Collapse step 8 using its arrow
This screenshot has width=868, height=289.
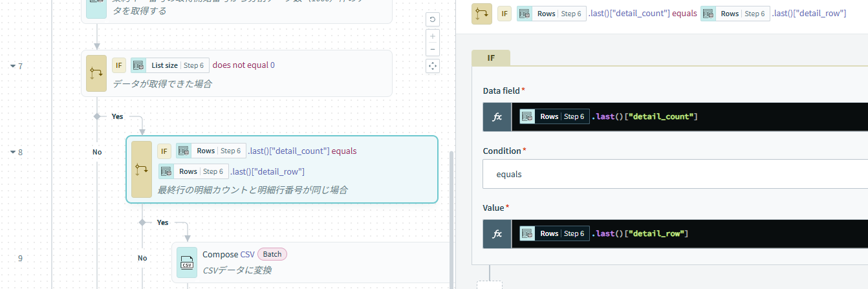tap(12, 153)
